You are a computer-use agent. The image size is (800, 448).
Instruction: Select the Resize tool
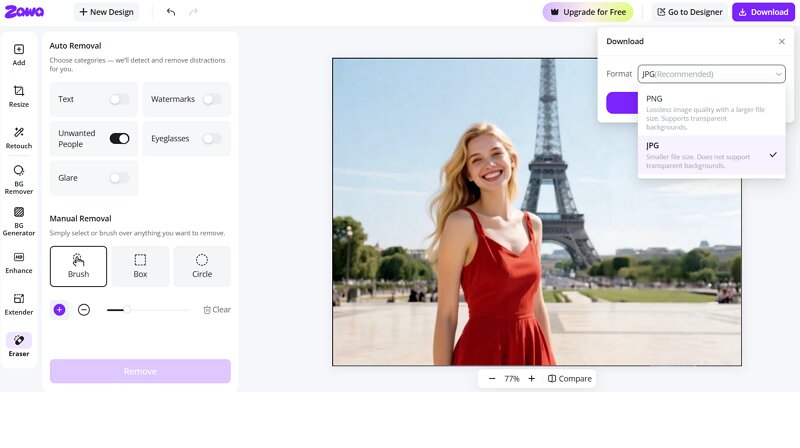click(19, 96)
